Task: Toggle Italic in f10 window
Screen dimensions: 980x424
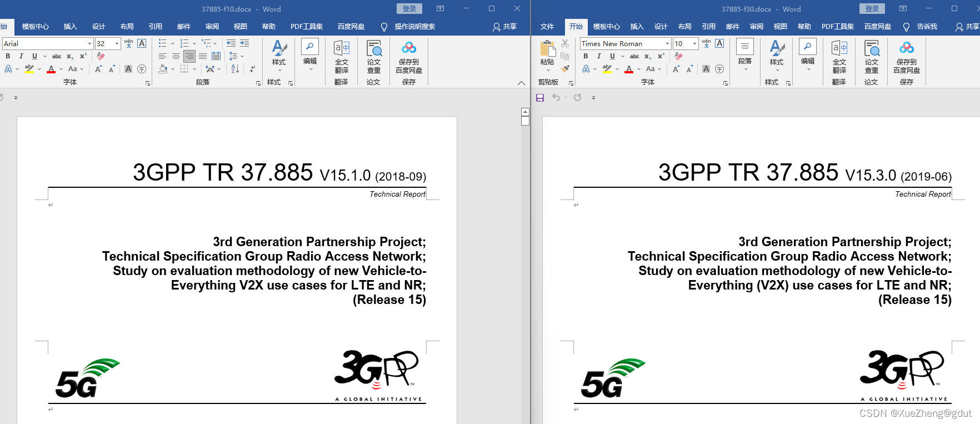Action: point(21,56)
